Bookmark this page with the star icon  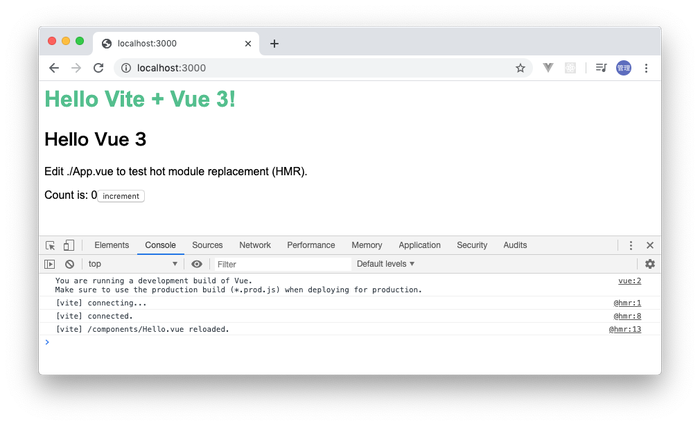[520, 68]
